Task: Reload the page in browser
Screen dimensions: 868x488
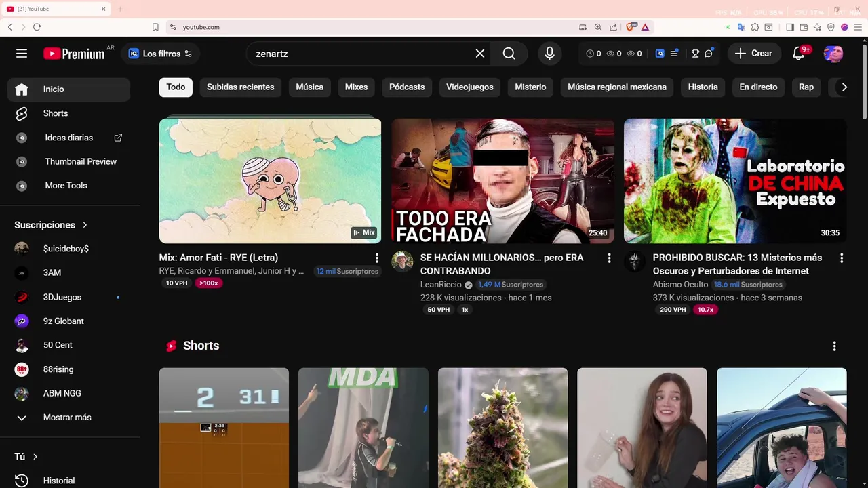Action: [x=37, y=27]
